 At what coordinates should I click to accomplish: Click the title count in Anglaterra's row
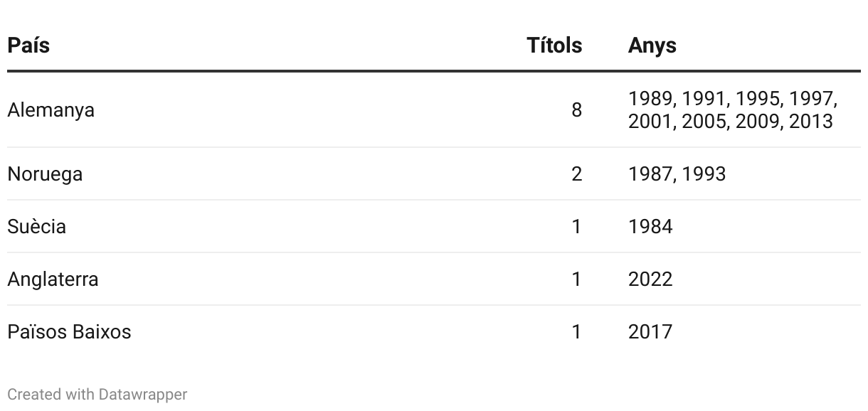tap(576, 279)
